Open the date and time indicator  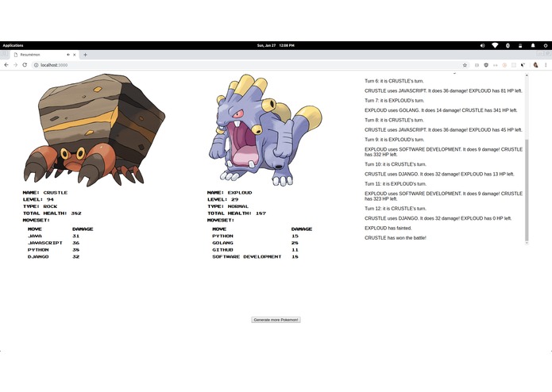point(276,45)
